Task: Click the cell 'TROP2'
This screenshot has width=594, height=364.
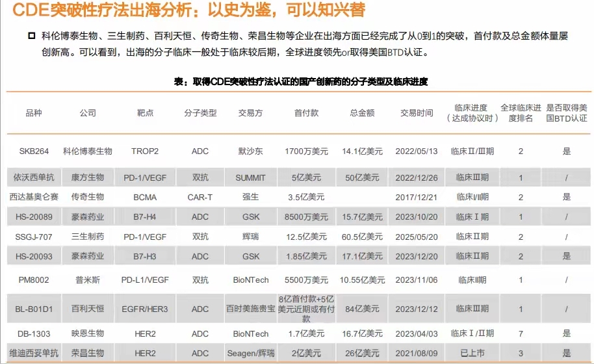Action: (x=145, y=151)
